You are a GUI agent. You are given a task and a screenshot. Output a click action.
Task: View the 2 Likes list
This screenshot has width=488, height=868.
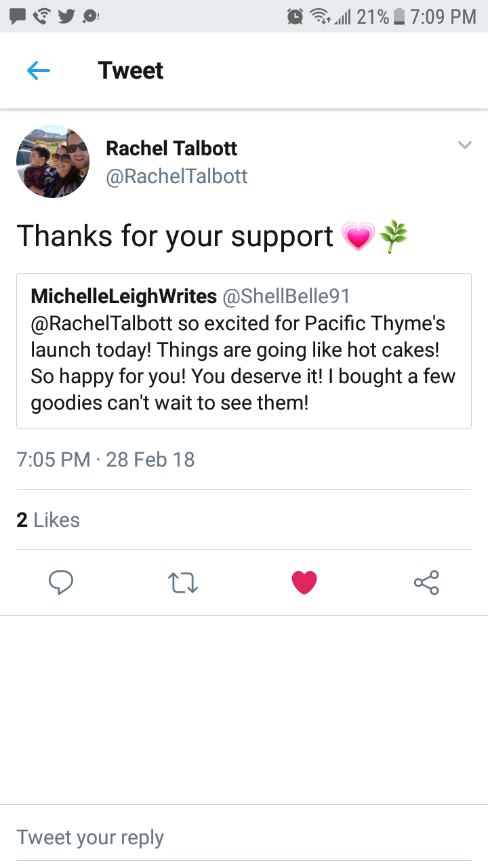click(48, 520)
